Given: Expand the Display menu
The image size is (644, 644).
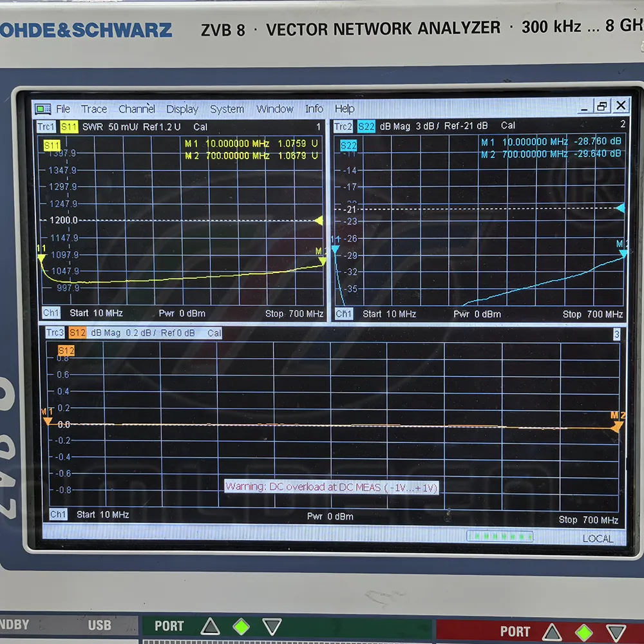Looking at the screenshot, I should [182, 109].
